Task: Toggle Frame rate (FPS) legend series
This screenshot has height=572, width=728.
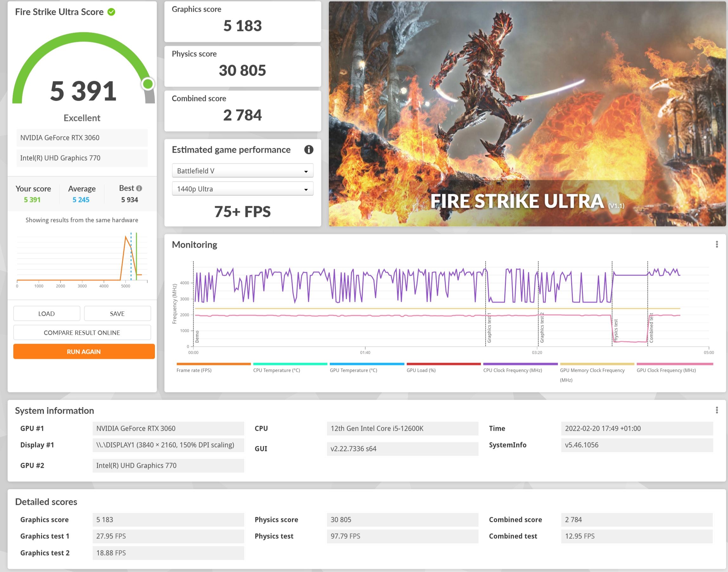Action: click(214, 368)
